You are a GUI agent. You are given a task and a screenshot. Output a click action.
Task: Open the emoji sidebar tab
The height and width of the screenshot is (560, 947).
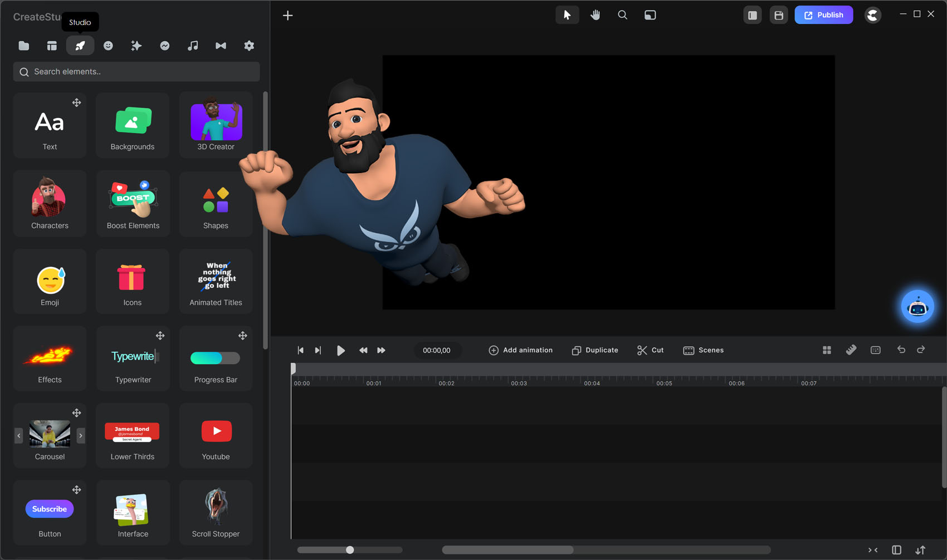click(x=108, y=46)
